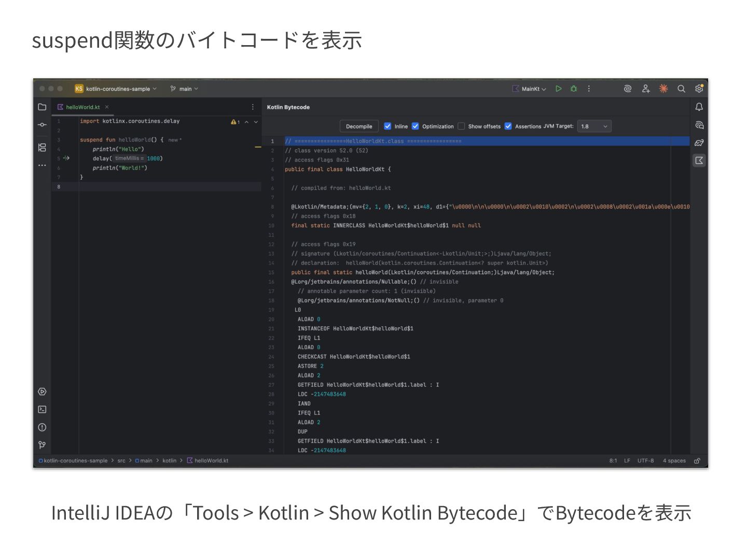Screen dimensions: 747x560
Task: Click the read-only lock icon in status bar
Action: pos(697,460)
